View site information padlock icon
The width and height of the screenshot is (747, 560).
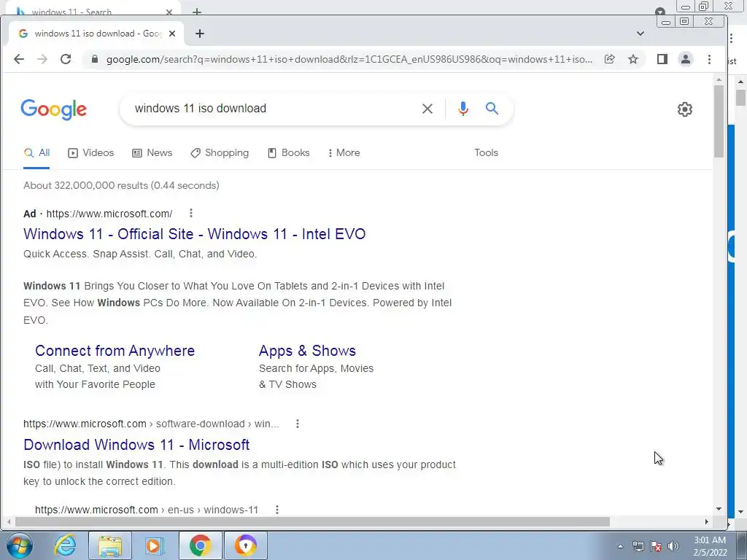pyautogui.click(x=94, y=59)
